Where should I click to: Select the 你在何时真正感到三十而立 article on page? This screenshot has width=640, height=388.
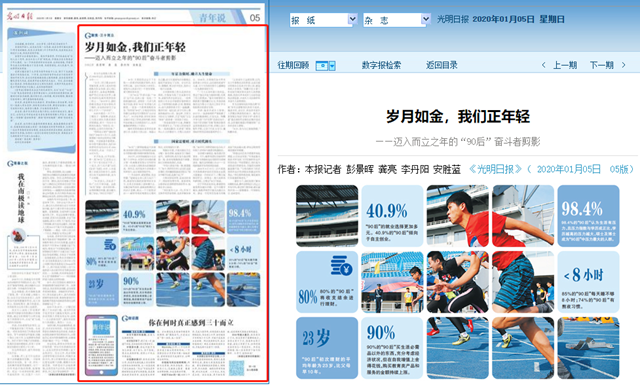(191, 322)
